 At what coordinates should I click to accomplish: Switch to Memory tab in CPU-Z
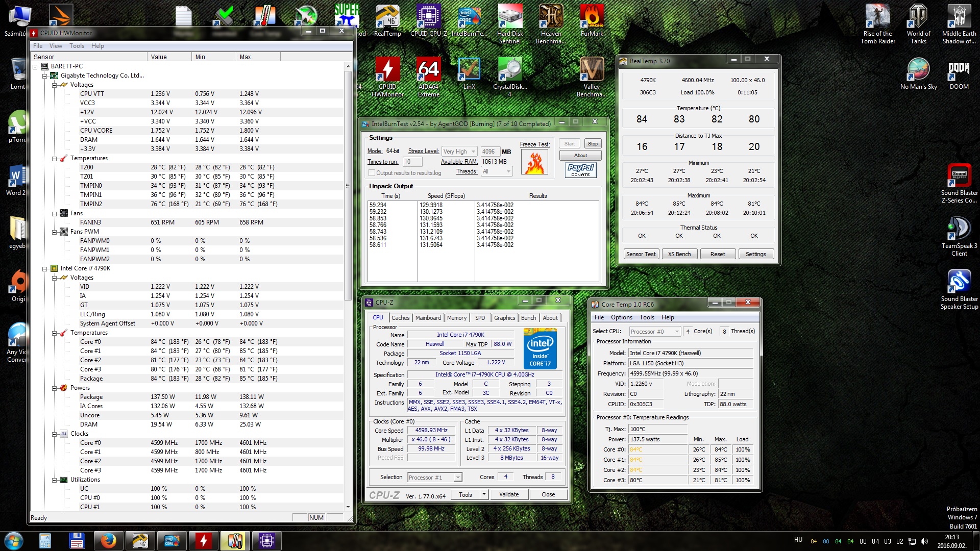[x=456, y=318]
